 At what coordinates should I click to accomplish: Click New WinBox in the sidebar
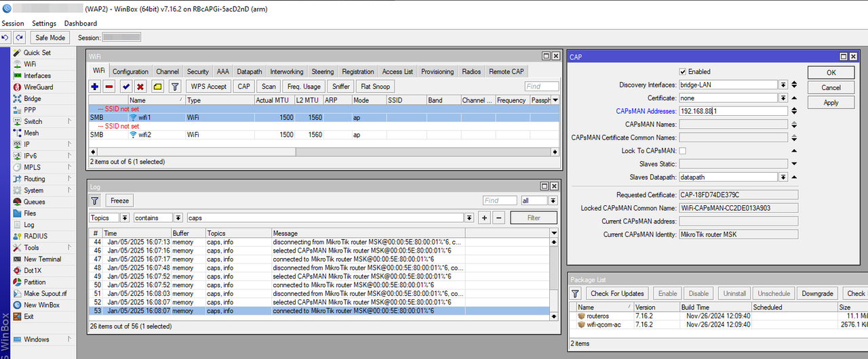(41, 305)
